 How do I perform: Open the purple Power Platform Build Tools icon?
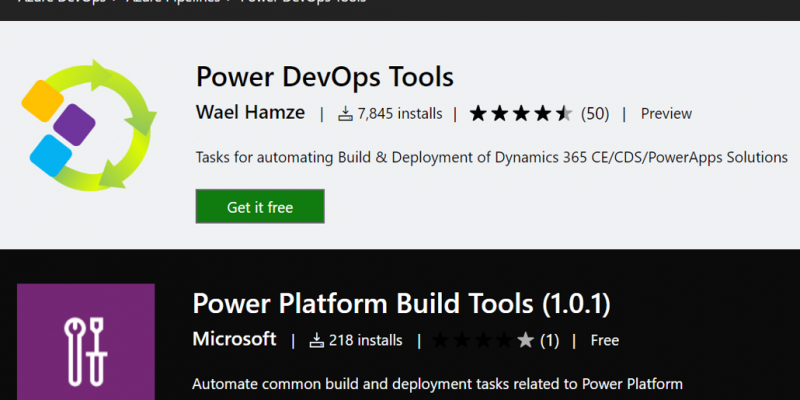[86, 342]
